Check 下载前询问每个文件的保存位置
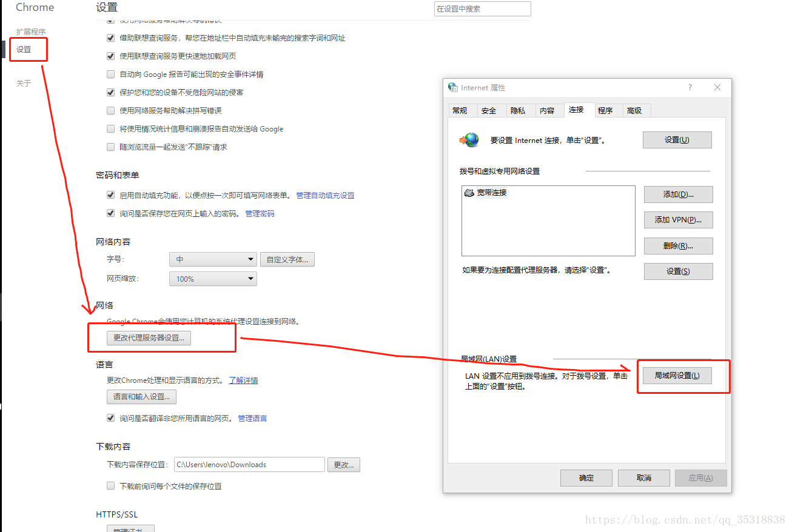Screen dimensions: 792x532 click(110, 486)
